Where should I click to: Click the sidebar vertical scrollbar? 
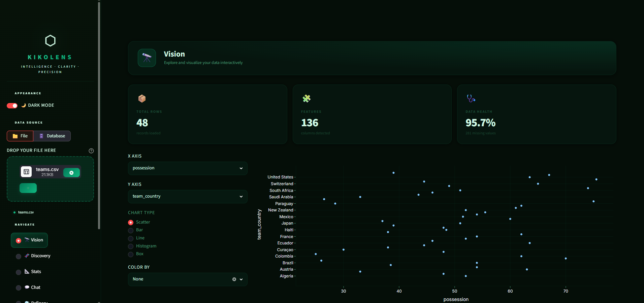[x=99, y=115]
